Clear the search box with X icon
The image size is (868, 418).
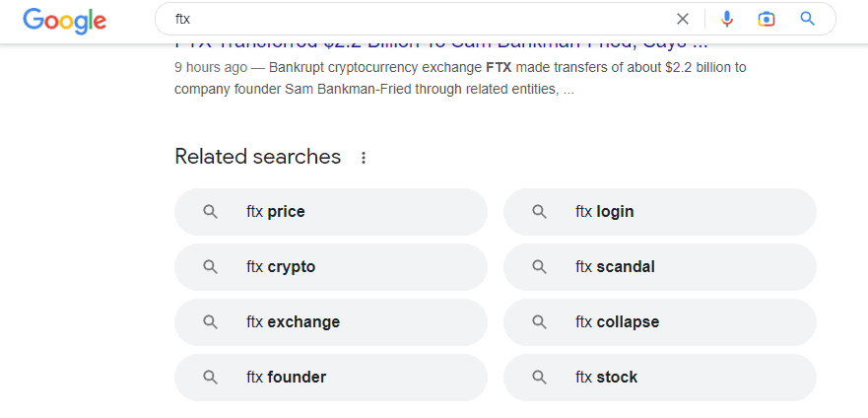click(683, 19)
